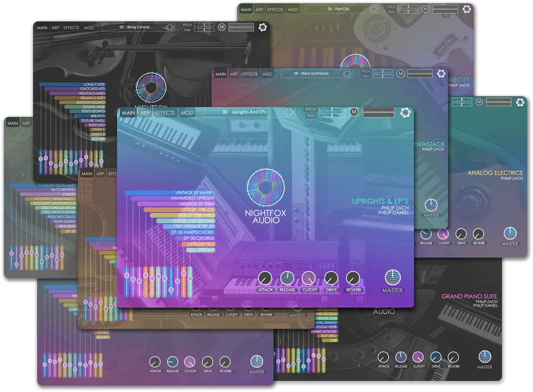Click ATTACK knob in bottom-left purple window

click(155, 362)
